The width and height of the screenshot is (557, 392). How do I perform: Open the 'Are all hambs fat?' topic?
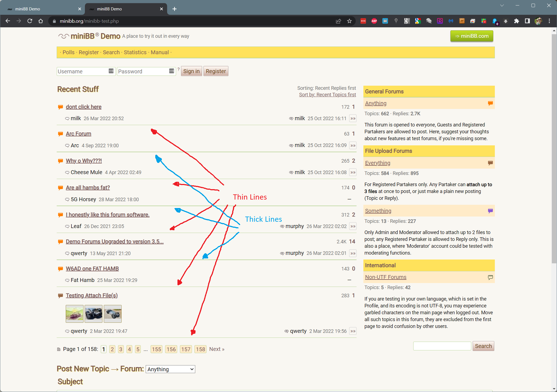pyautogui.click(x=88, y=188)
